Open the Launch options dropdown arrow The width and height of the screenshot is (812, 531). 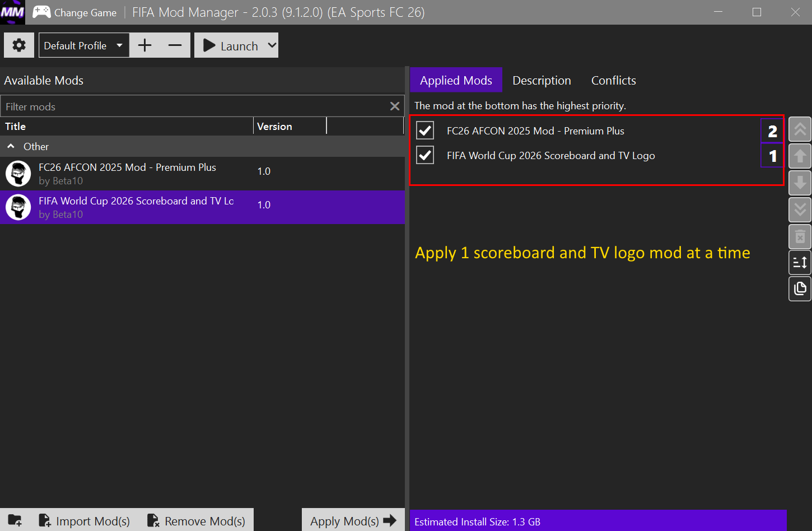tap(272, 45)
